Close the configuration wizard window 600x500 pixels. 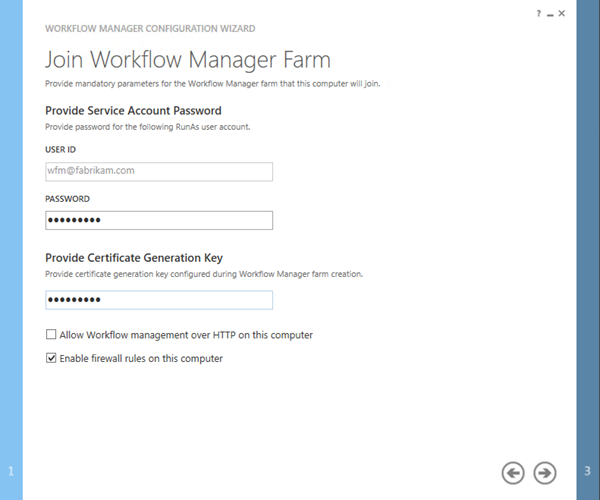[562, 13]
